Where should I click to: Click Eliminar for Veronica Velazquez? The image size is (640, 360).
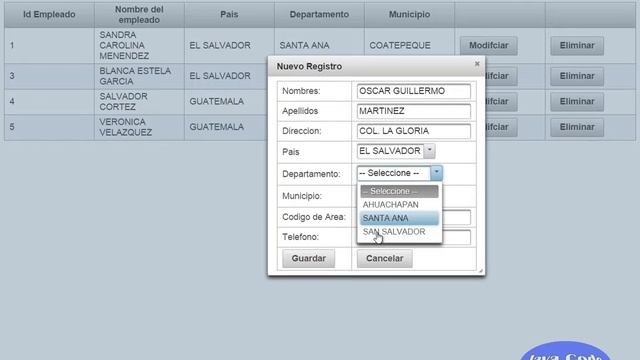(x=577, y=127)
